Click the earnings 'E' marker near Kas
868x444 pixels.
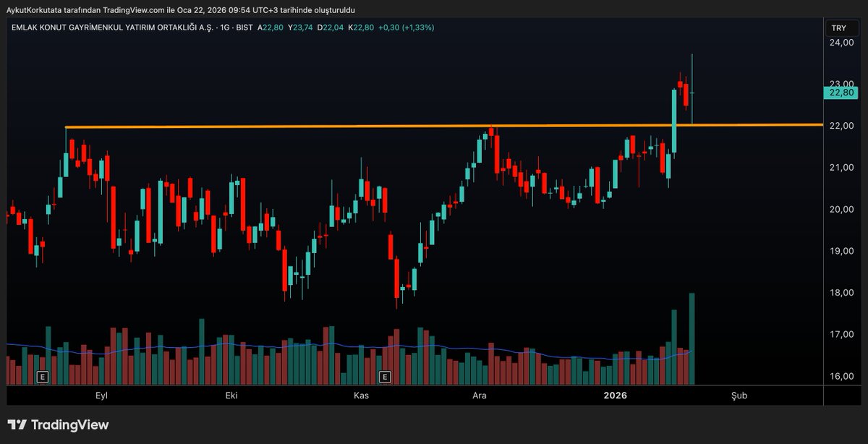[x=384, y=377]
